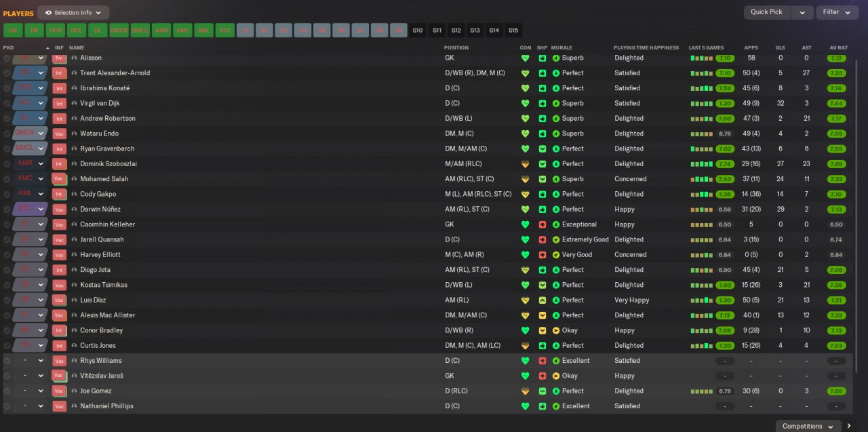The width and height of the screenshot is (868, 432).
Task: Select the DMCR position slot button
Action: point(119,31)
